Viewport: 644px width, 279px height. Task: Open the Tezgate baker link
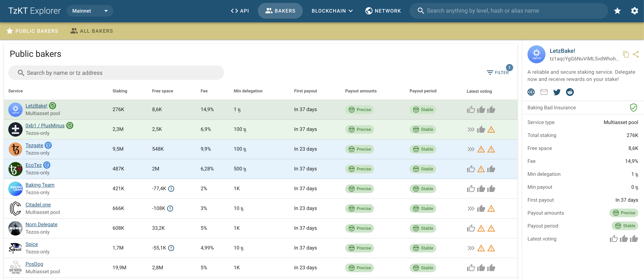[34, 145]
